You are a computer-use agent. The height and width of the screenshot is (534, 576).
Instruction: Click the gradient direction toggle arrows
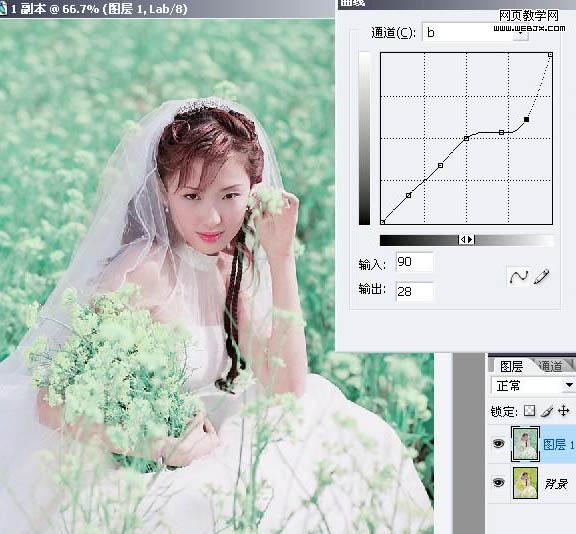click(467, 239)
